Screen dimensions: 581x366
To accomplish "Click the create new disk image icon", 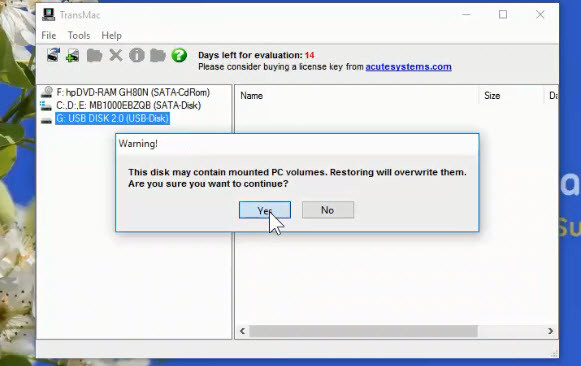I will tap(73, 56).
